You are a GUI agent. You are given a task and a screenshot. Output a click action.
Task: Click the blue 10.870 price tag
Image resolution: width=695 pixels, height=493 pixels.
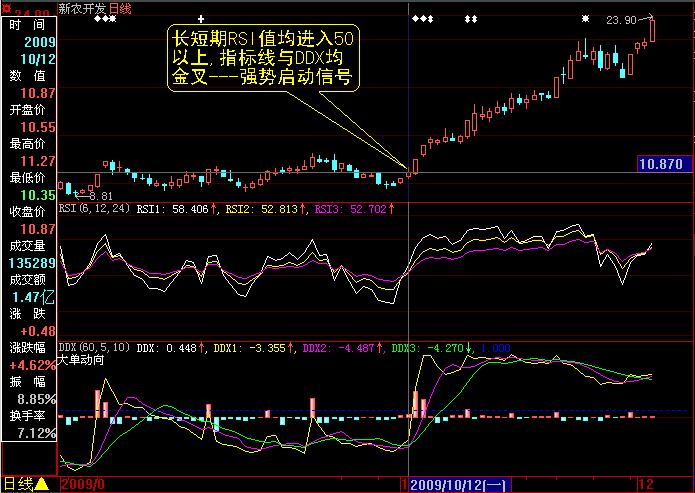point(664,164)
